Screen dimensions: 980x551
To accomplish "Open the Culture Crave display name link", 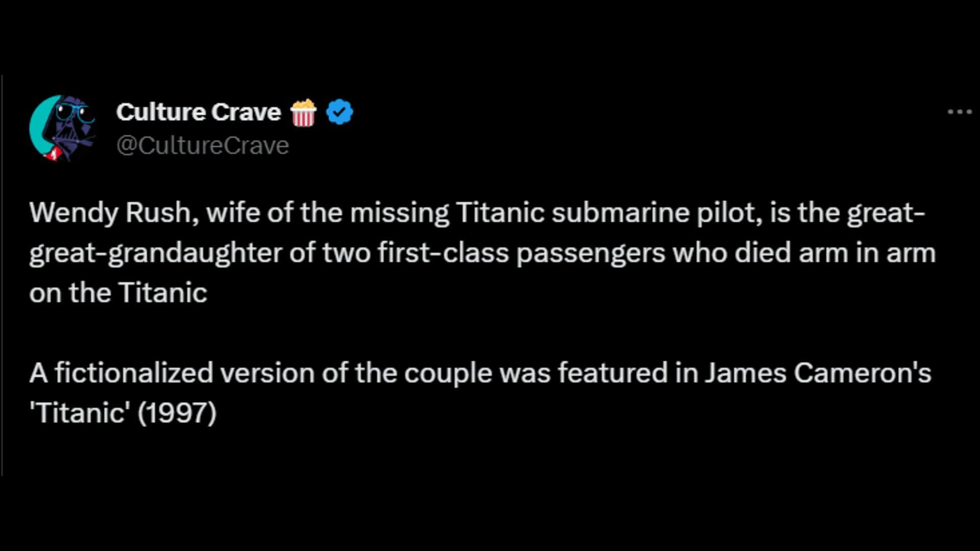I will point(199,112).
